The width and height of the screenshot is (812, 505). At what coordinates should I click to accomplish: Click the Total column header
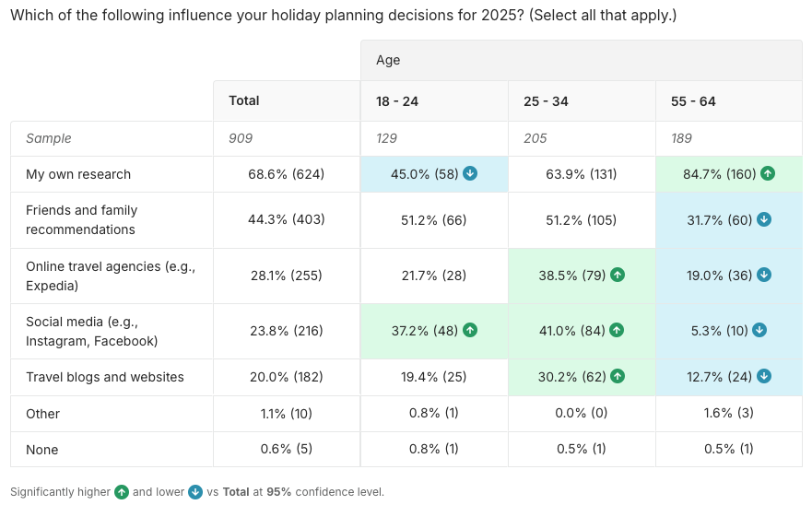click(244, 100)
